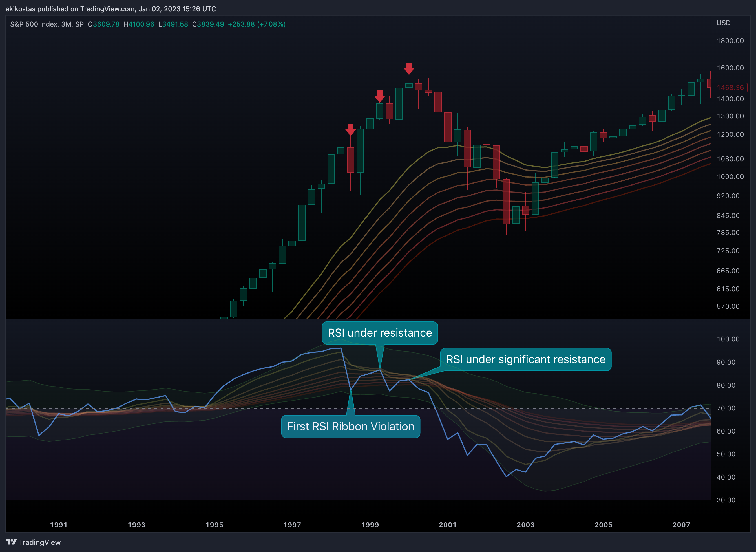Click the RSI 70.00 axis label
This screenshot has height=552, width=756.
726,408
